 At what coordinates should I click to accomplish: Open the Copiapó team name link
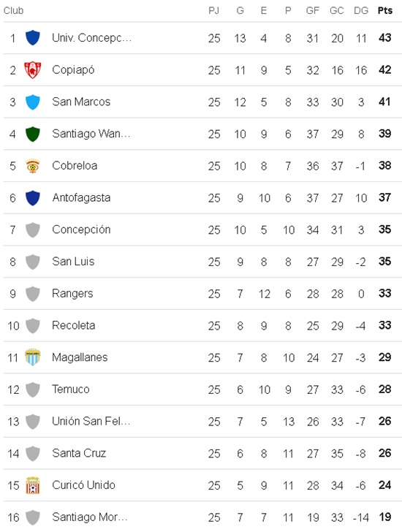tap(73, 70)
